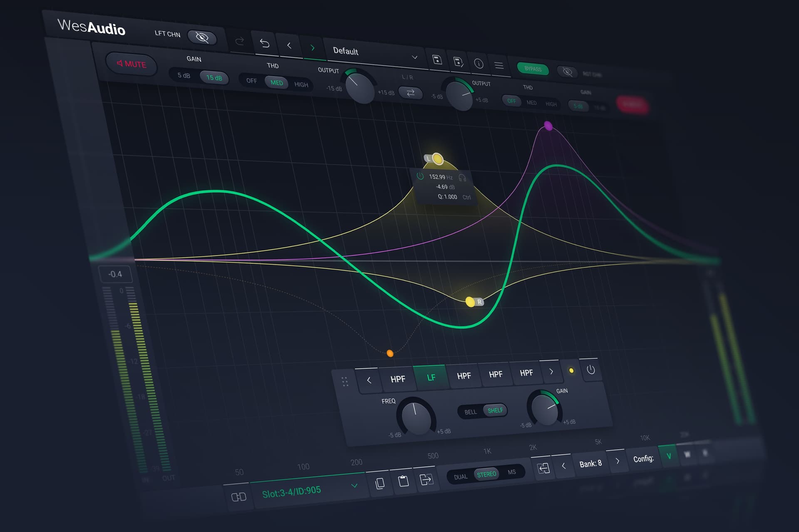The image size is (799, 532).
Task: Click the band power icon in filter panel
Action: tap(591, 370)
